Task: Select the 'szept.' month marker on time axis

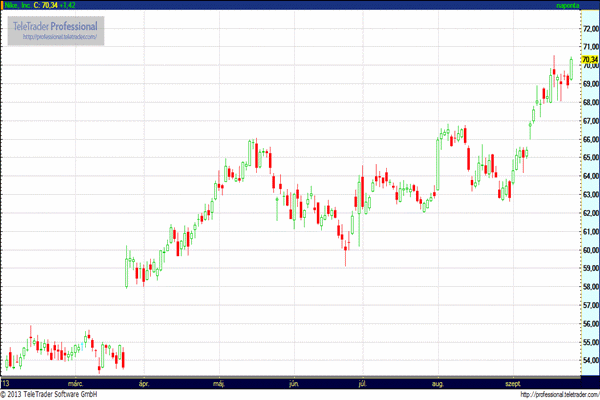Action: [x=513, y=383]
